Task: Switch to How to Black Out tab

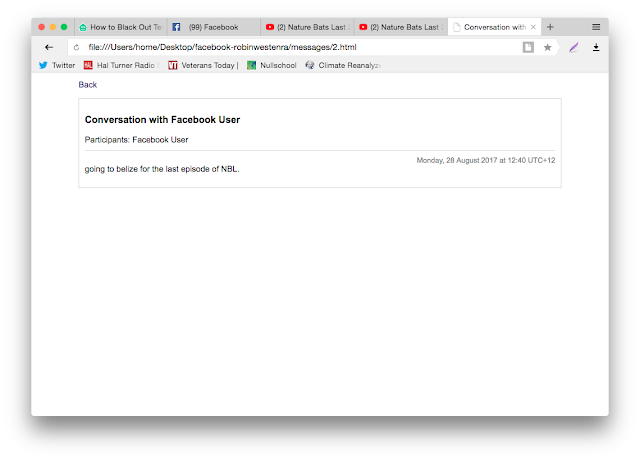Action: coord(121,27)
